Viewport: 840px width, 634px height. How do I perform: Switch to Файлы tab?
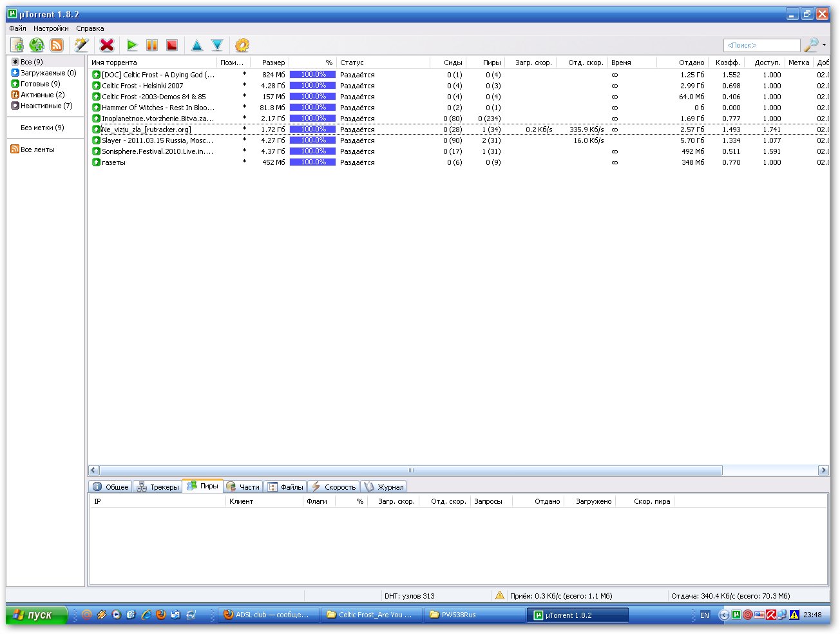coord(285,487)
